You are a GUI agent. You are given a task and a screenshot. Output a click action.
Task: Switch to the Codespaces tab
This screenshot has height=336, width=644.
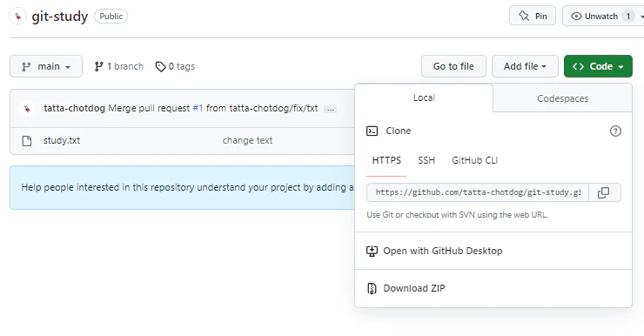(x=562, y=98)
